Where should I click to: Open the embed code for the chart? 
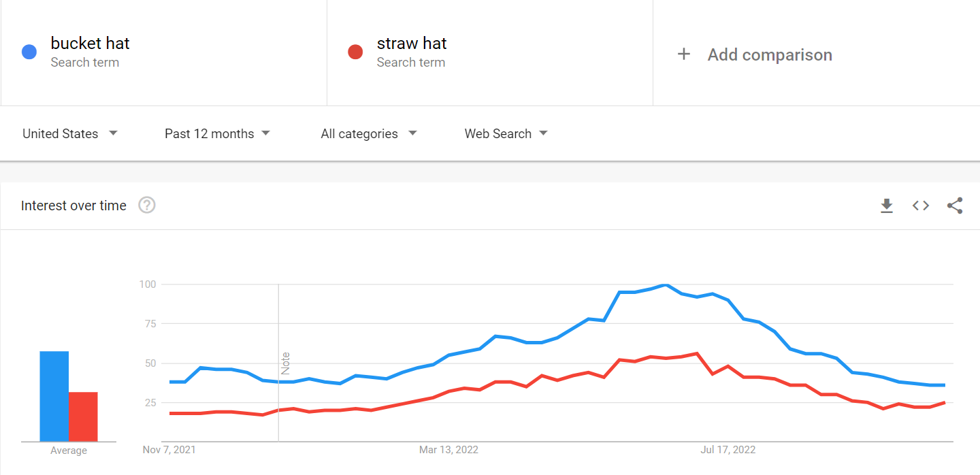point(920,205)
